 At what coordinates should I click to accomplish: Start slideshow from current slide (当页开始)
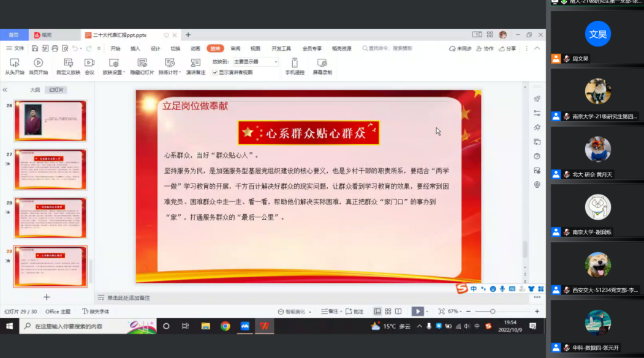point(38,66)
